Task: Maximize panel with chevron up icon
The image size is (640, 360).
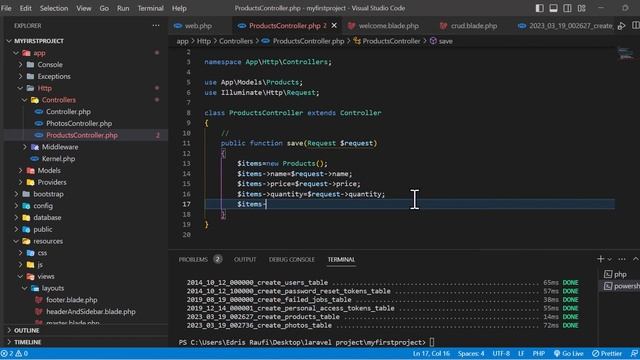Action: (636, 260)
